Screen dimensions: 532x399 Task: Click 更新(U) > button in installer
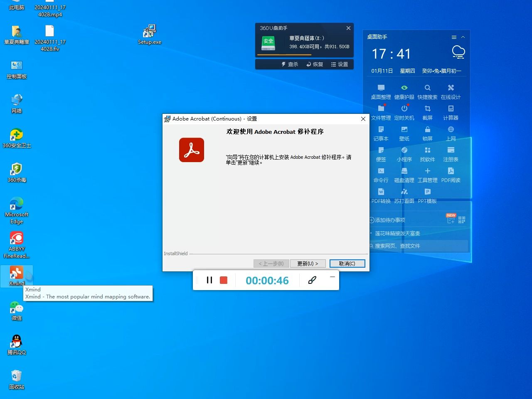tap(308, 264)
